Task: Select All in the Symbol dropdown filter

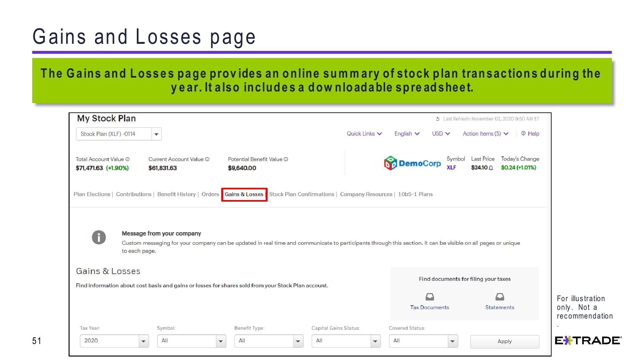Action: [190, 340]
